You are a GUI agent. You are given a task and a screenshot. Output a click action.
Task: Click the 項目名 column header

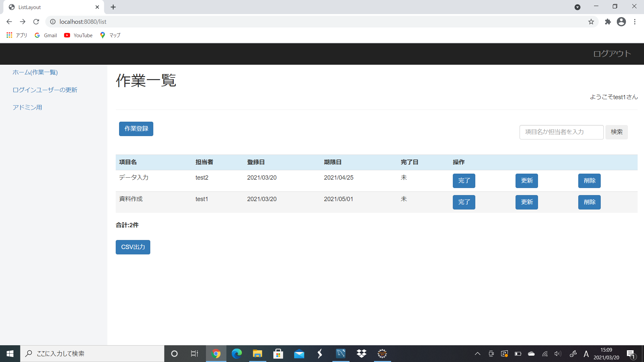[128, 162]
